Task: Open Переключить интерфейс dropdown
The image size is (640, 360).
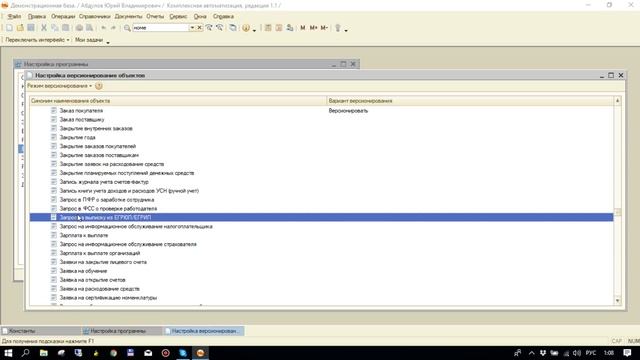Action: (37, 40)
